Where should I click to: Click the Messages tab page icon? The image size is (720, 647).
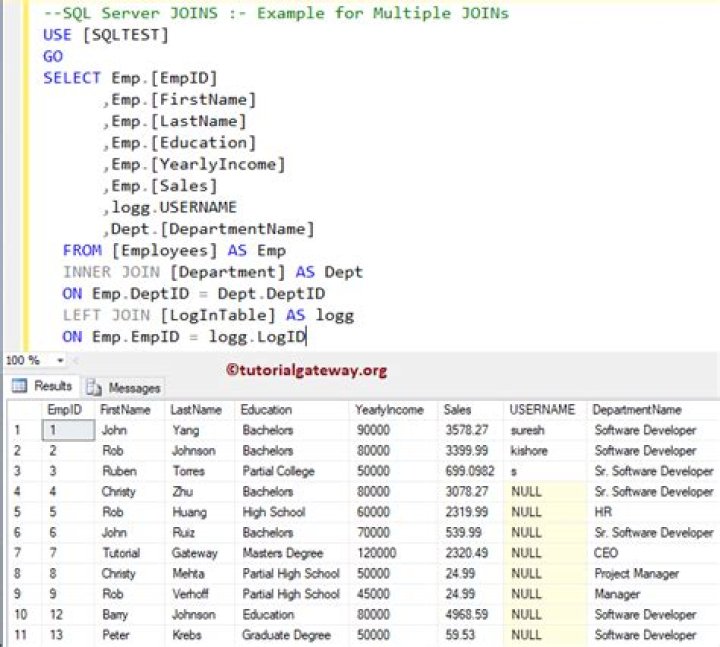(x=95, y=388)
